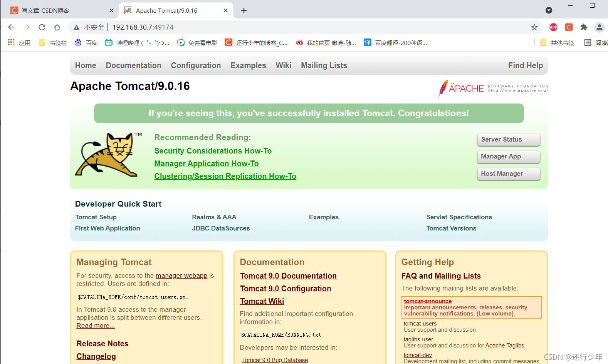Click the not-secure warning icon in address bar
This screenshot has width=608, height=364.
coord(76,27)
